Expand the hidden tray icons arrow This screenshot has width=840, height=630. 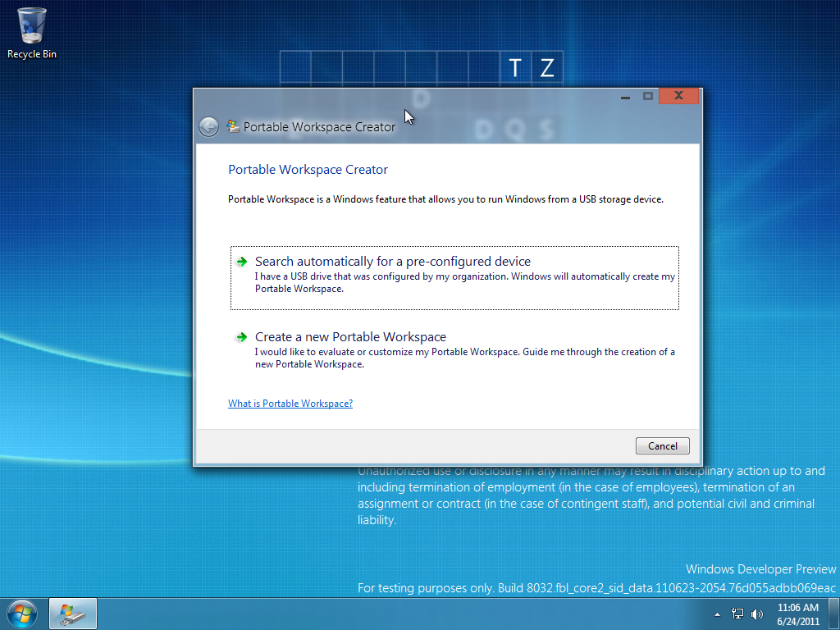718,614
